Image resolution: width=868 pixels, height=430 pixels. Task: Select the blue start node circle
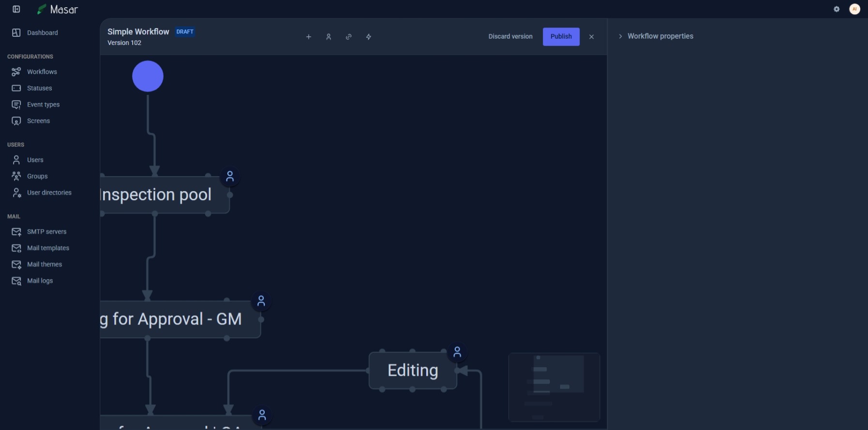point(148,76)
